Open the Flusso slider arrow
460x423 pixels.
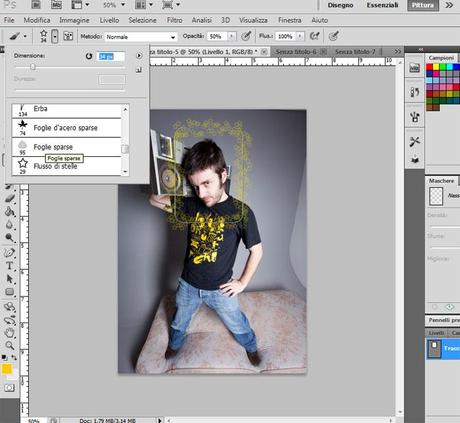click(300, 36)
